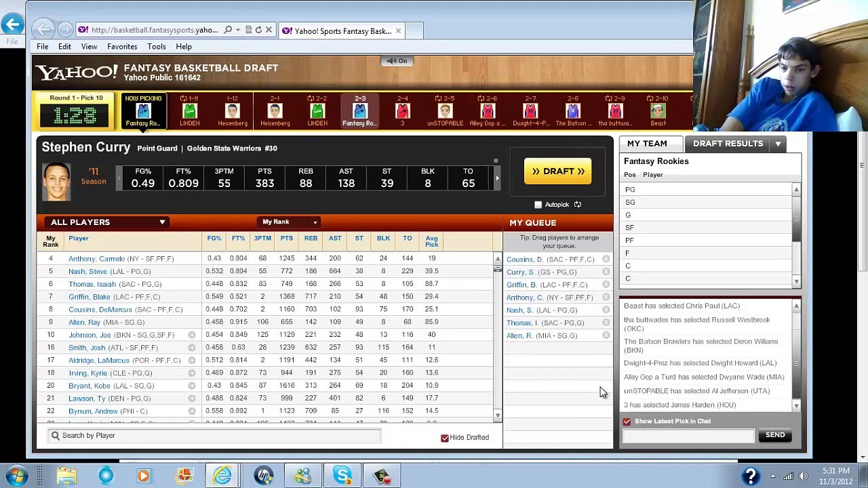Viewport: 868px width, 488px height.
Task: Open Bryant, Kobe player link
Action: [90, 386]
